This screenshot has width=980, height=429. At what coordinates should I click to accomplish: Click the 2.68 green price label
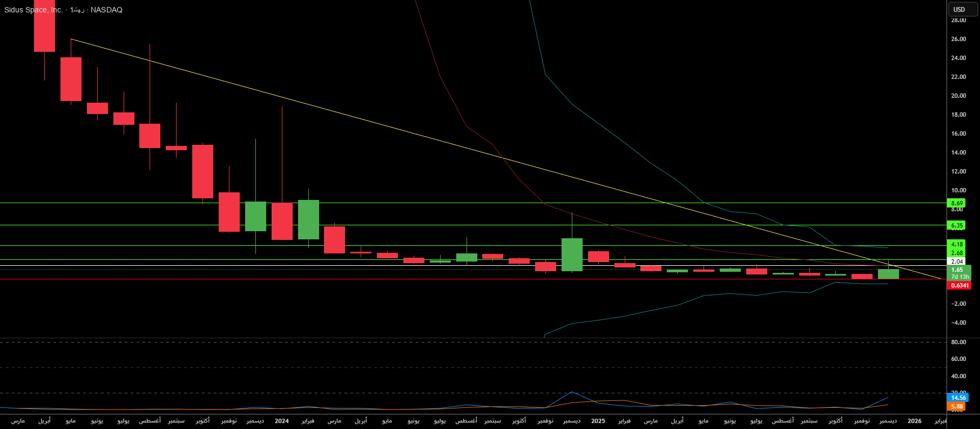click(957, 253)
